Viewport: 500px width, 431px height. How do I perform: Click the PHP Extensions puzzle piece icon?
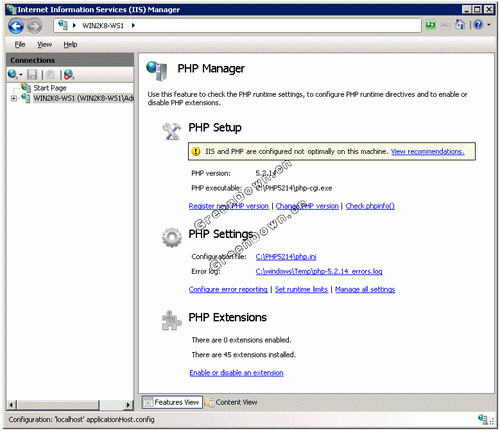[x=172, y=320]
